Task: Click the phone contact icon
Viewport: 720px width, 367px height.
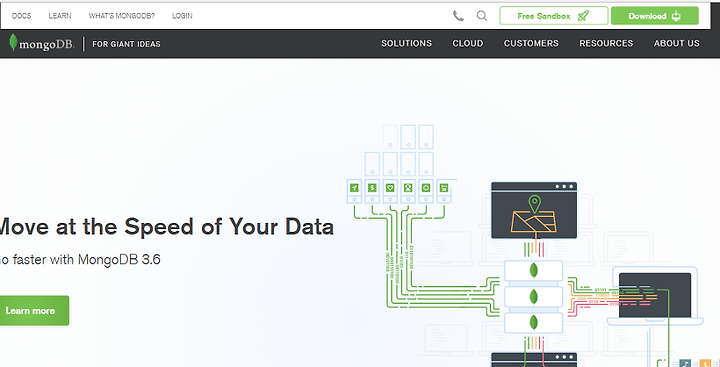Action: [458, 16]
